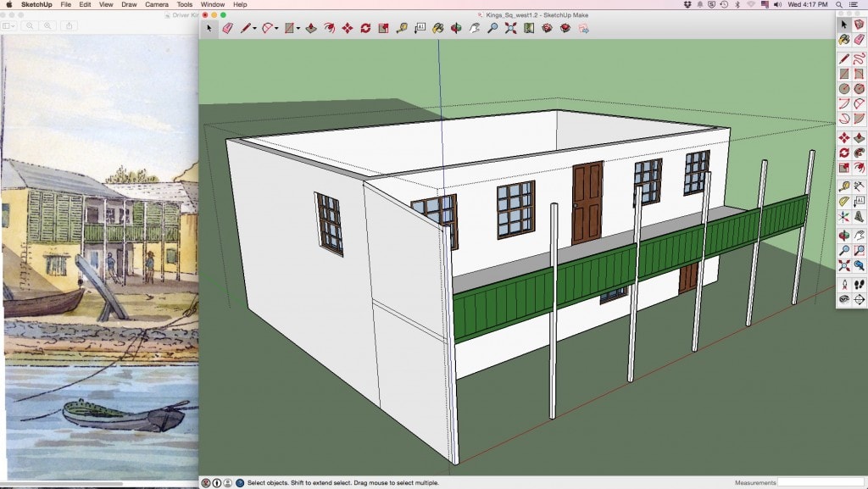Open the Line tool dropdown arrow

(254, 28)
